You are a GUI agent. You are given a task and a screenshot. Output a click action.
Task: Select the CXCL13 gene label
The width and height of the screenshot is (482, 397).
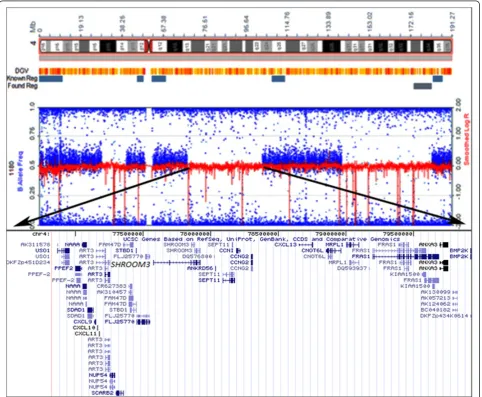pos(285,245)
